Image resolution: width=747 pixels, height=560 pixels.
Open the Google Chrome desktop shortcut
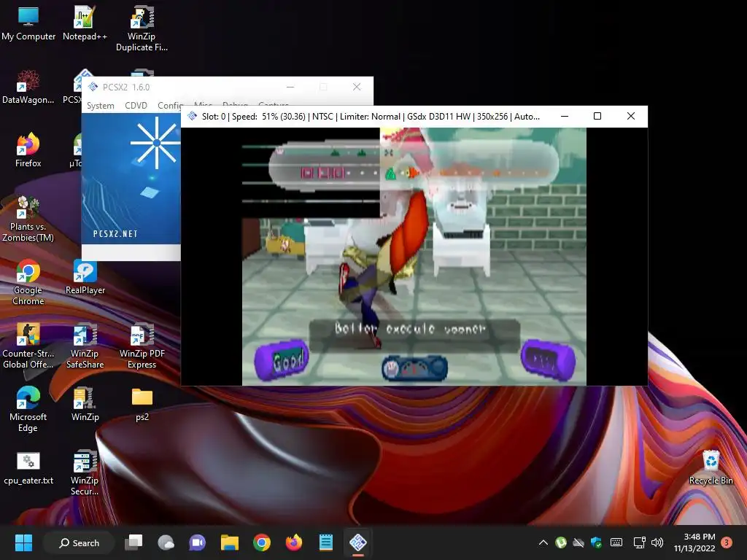tap(28, 282)
